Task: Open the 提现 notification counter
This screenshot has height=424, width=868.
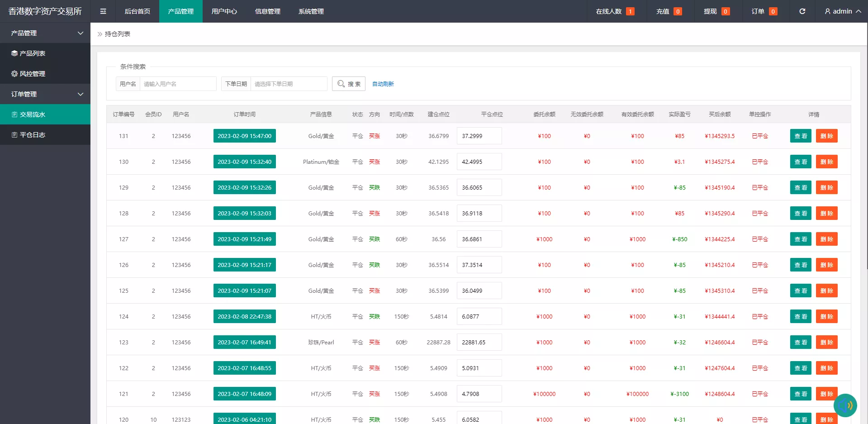Action: [725, 11]
